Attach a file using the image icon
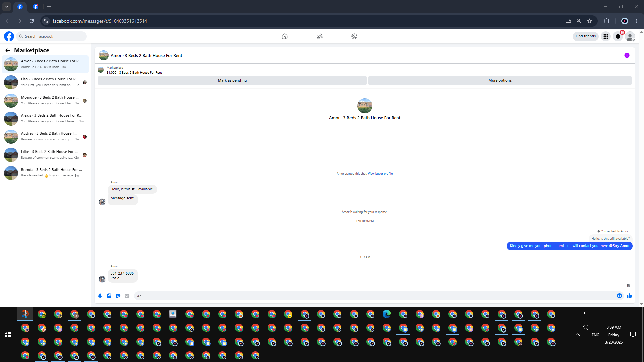Viewport: 644px width, 362px height. [x=109, y=296]
